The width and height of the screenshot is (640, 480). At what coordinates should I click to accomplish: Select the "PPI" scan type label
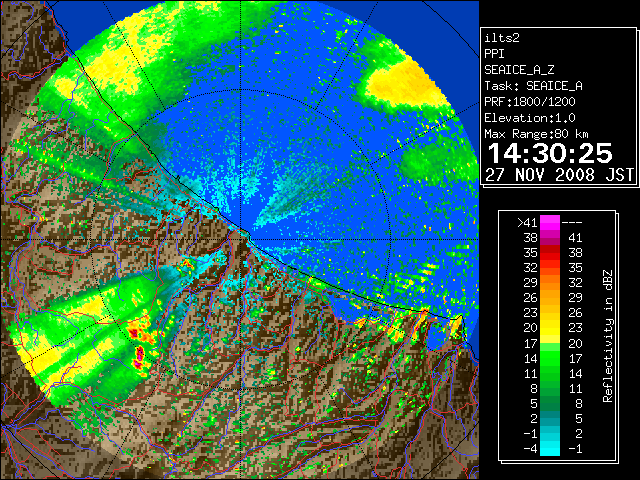(494, 54)
